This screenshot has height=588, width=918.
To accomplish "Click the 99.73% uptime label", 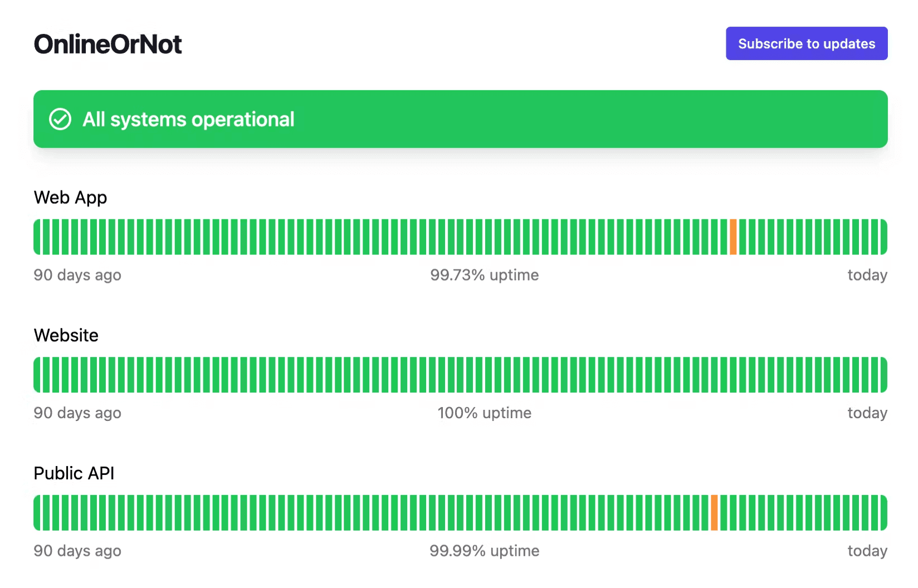I will point(484,275).
